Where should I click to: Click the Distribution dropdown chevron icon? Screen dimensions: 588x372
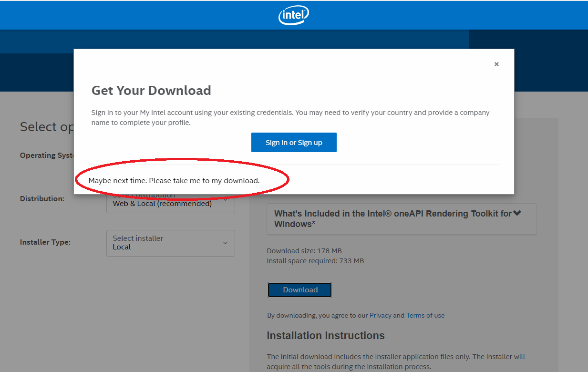tap(225, 200)
